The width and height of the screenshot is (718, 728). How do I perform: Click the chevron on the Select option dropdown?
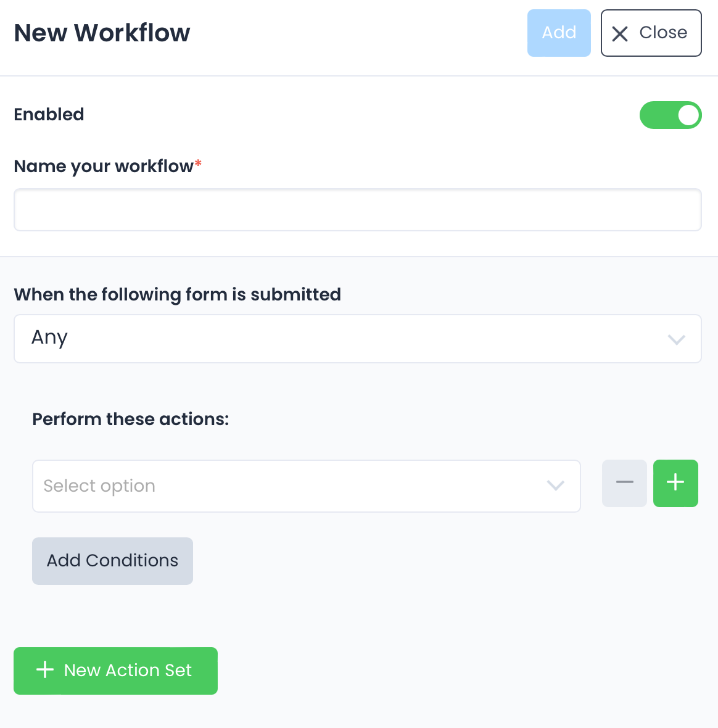pos(555,486)
